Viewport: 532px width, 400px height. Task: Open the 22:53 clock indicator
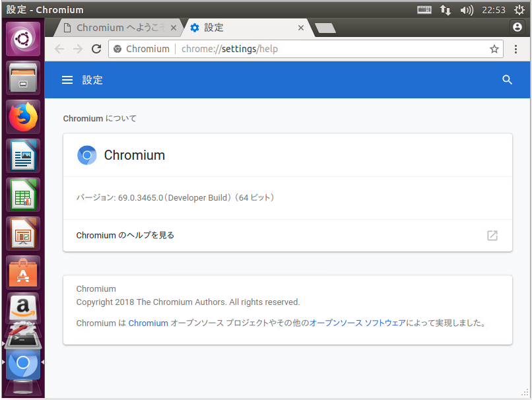(494, 10)
